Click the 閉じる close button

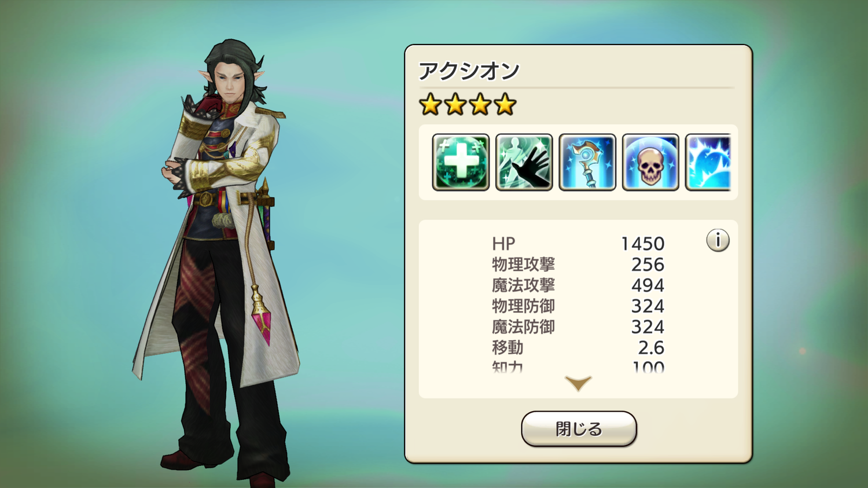click(x=579, y=429)
